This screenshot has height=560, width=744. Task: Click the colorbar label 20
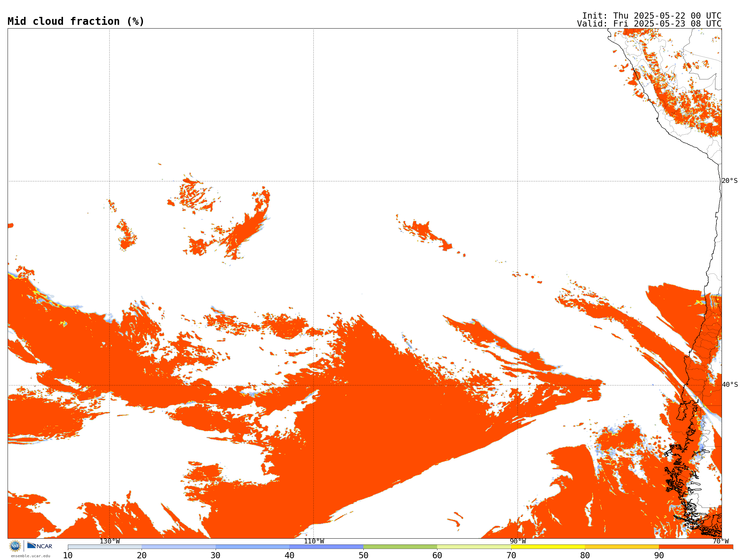click(x=142, y=556)
